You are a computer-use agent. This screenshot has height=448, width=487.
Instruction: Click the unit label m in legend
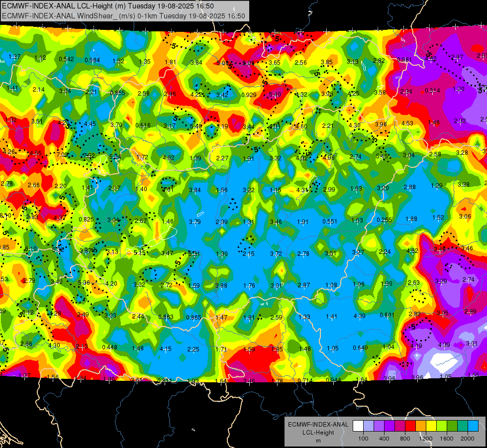(318, 441)
